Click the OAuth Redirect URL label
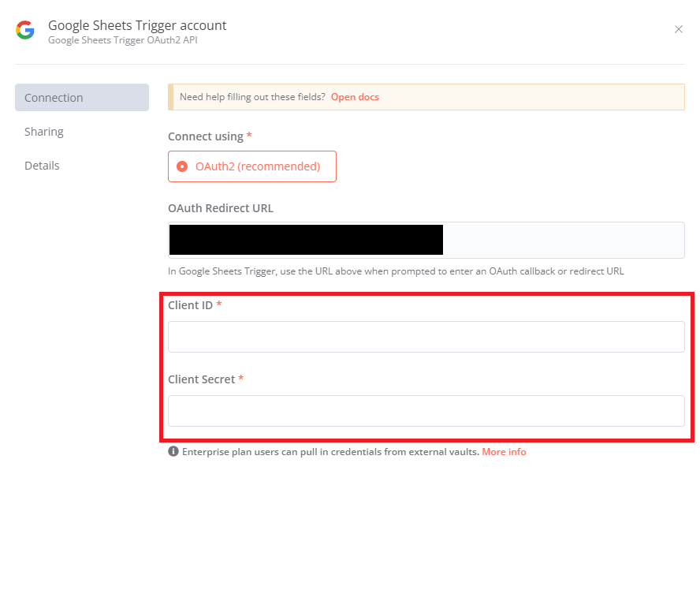This screenshot has width=700, height=590. tap(221, 208)
